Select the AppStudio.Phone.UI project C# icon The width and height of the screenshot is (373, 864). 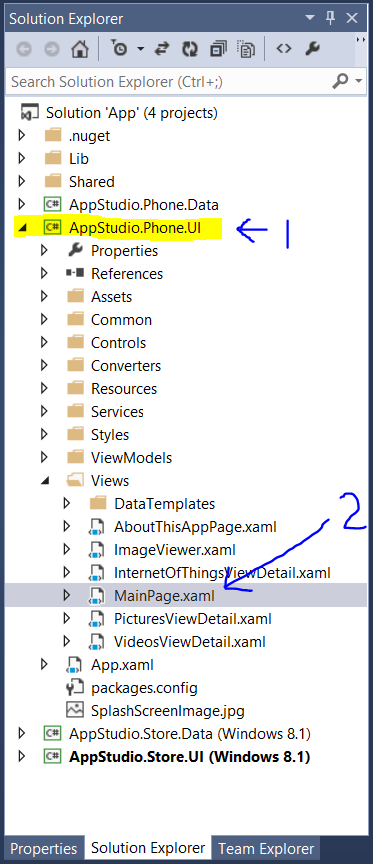pyautogui.click(x=53, y=228)
